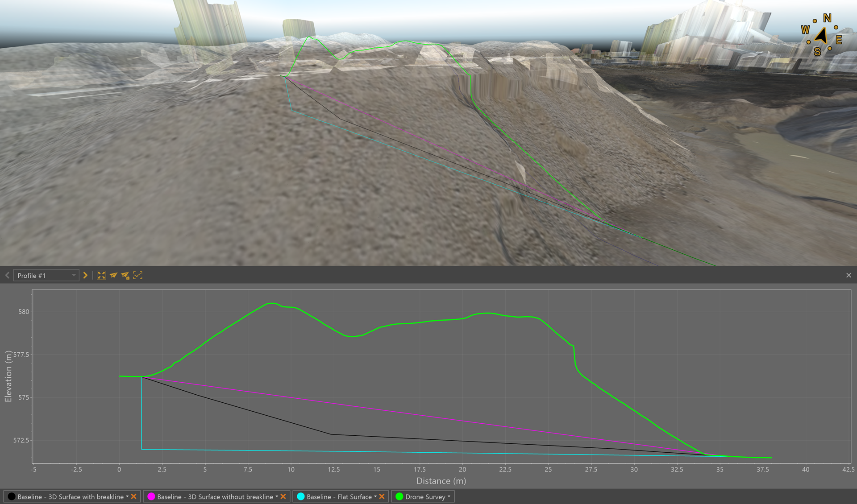Click the green Drone Survey color circle
This screenshot has width=857, height=504.
[x=399, y=496]
